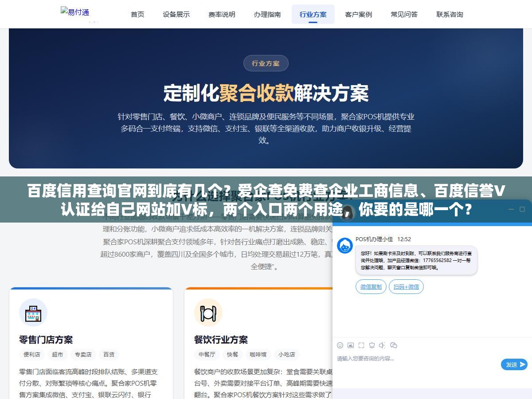Click 零售门店方案 card title
Viewport: 532px width, 399px height.
[46, 340]
